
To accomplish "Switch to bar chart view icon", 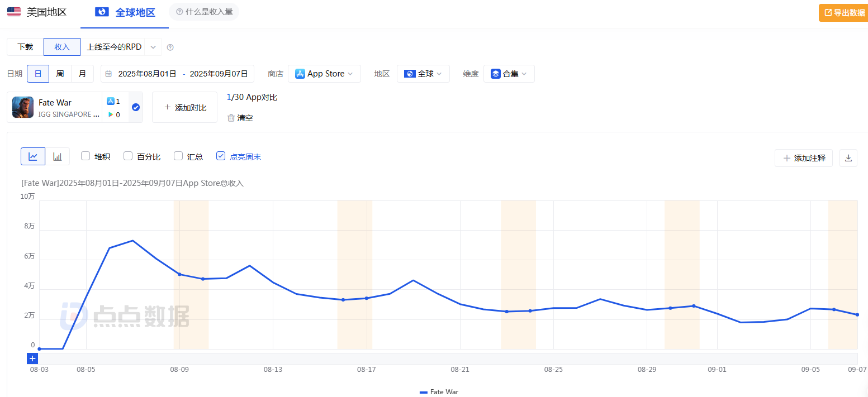I will [58, 157].
